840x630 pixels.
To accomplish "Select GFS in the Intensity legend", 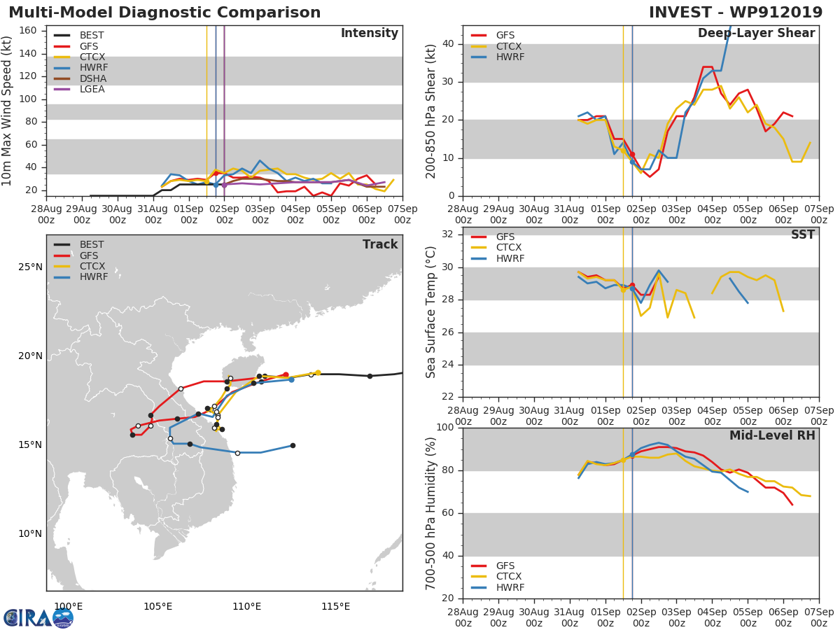I will 78,46.
